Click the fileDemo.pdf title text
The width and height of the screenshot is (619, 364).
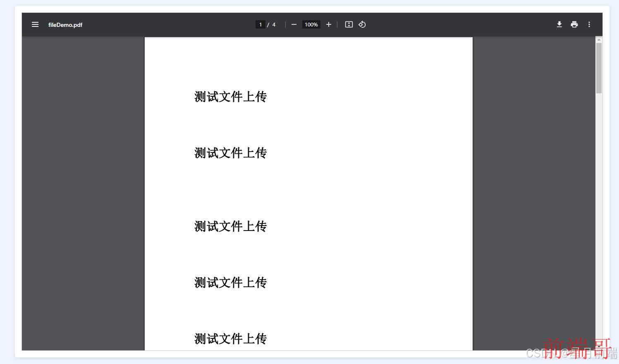[65, 25]
